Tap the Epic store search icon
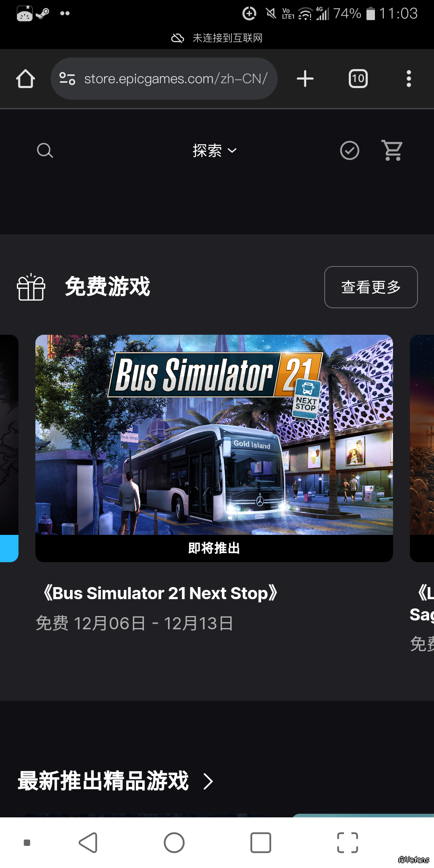This screenshot has height=868, width=434. (45, 151)
